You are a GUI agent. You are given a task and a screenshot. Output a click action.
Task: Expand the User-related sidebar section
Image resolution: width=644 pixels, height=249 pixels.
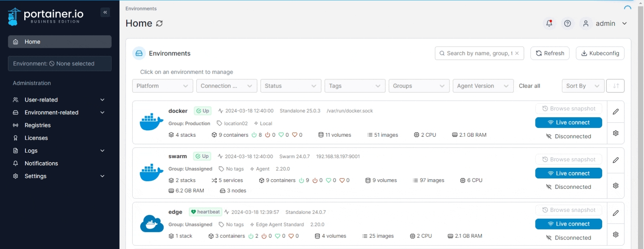click(59, 100)
